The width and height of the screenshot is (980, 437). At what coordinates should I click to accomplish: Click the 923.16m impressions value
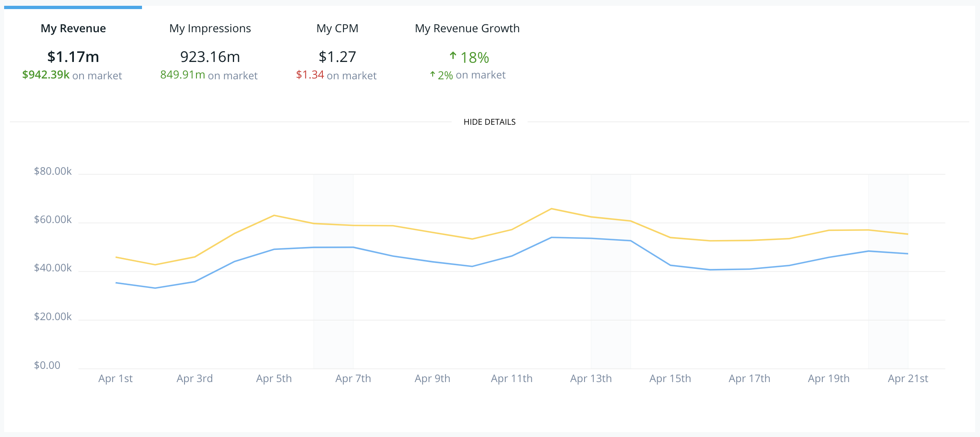(x=210, y=57)
